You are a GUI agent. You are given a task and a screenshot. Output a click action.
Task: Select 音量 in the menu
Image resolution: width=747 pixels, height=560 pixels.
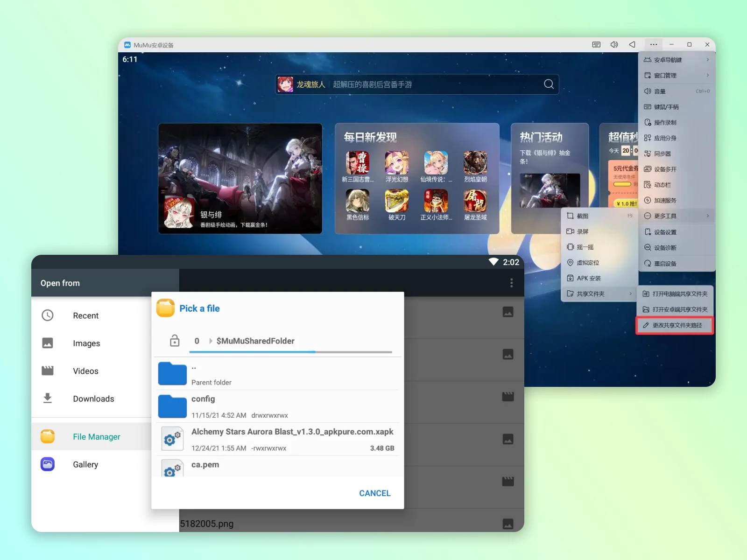pos(677,91)
